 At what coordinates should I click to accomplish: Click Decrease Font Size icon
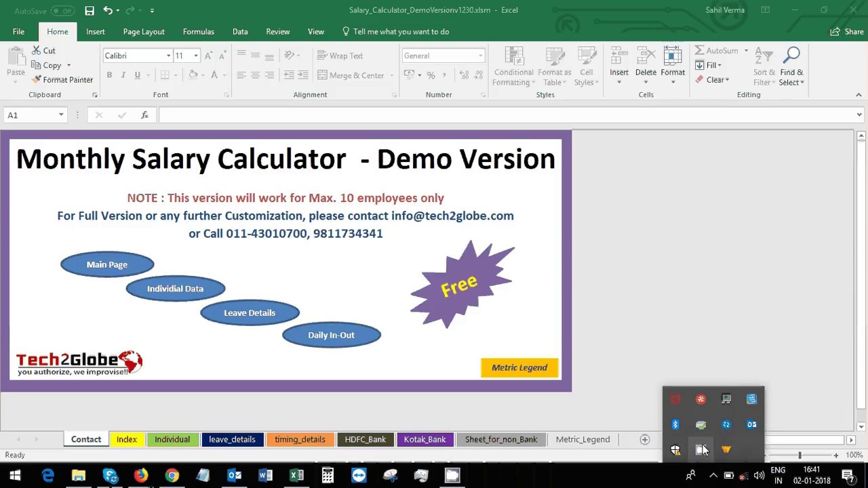point(222,56)
